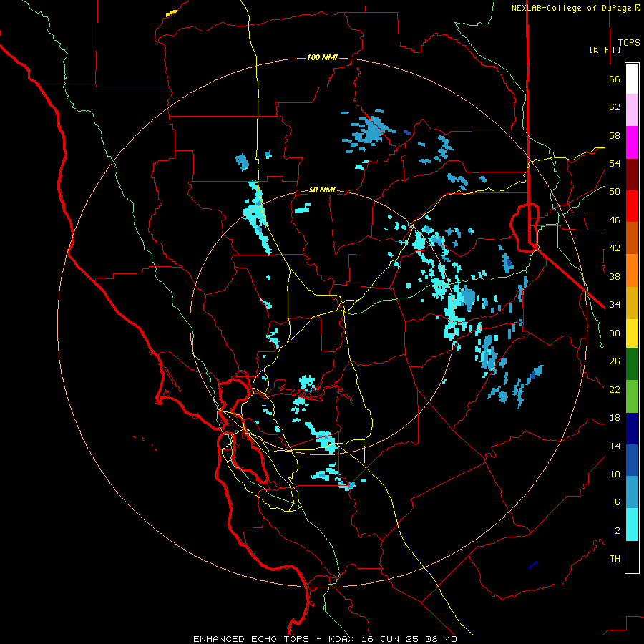Click the cyan legend swatch

click(632, 525)
